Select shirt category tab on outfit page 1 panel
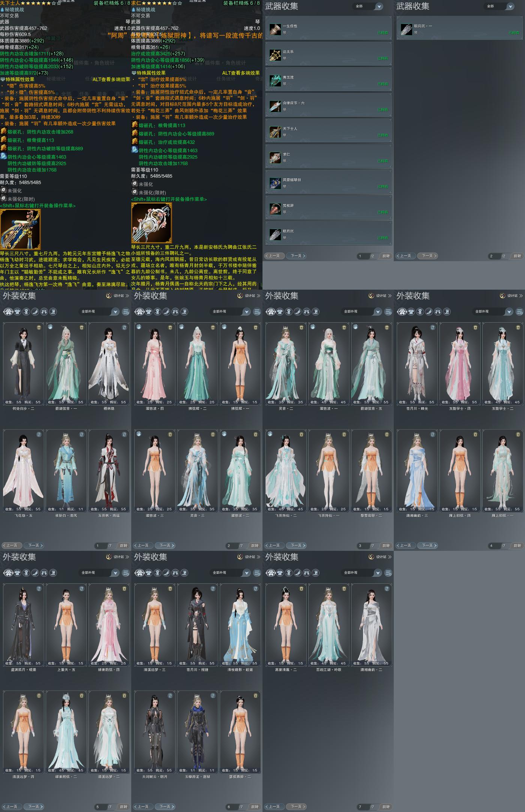The height and width of the screenshot is (812, 525). click(17, 311)
